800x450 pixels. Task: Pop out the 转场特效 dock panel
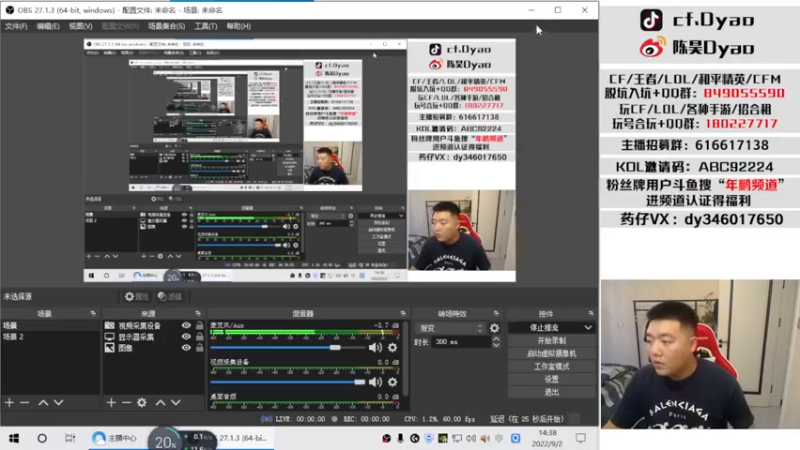(496, 313)
